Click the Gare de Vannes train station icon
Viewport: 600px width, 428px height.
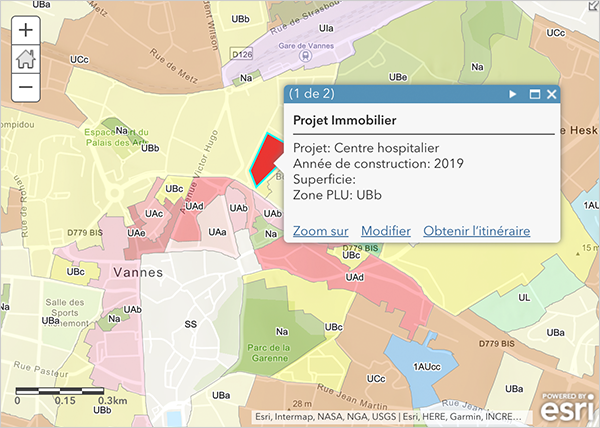(x=305, y=56)
